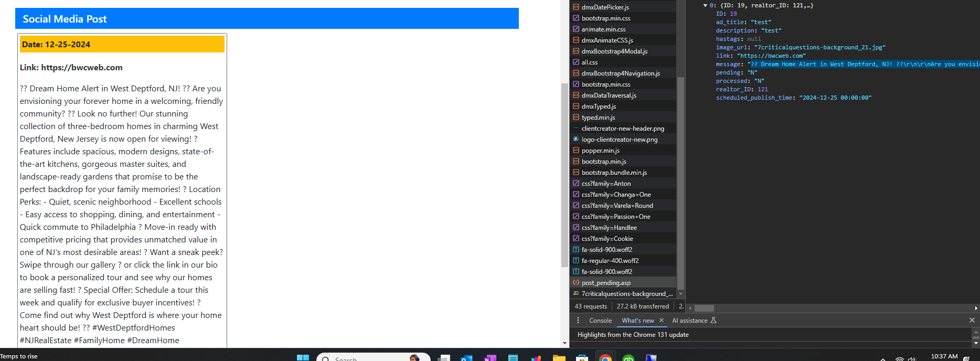Switch to the Console drawer tab

[600, 320]
